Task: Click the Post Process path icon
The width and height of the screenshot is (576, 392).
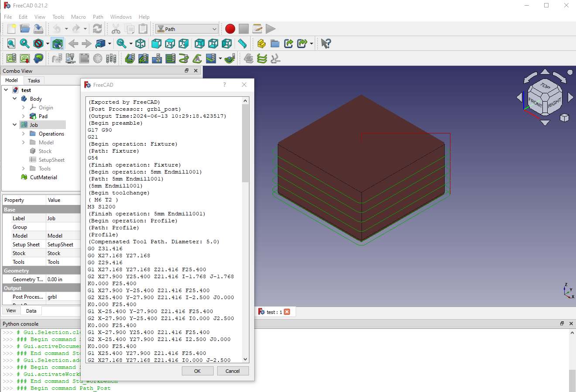Action: pos(25,58)
